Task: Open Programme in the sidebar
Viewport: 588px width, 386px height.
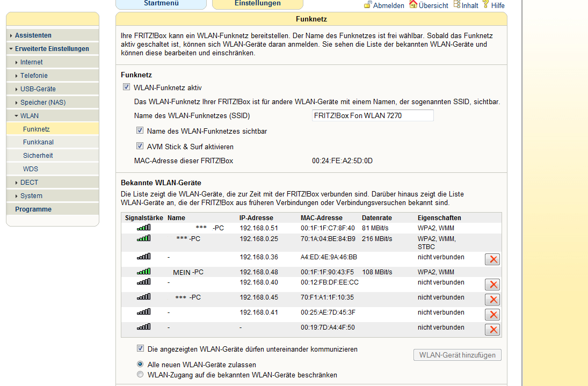Action: pyautogui.click(x=53, y=209)
